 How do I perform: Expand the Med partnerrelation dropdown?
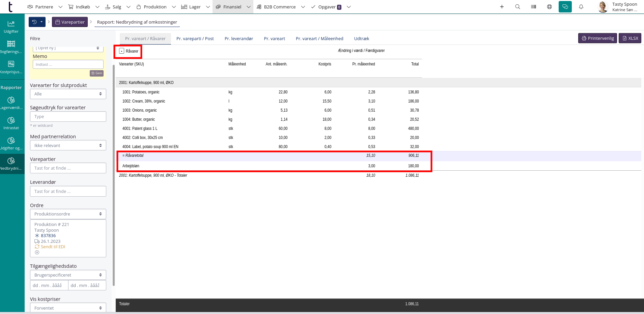coord(68,145)
